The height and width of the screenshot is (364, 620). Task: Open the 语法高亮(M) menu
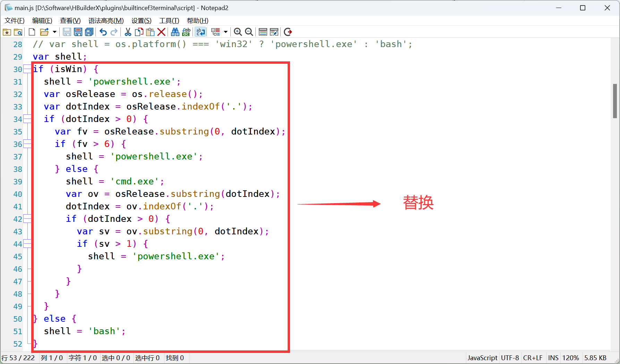[x=106, y=21]
